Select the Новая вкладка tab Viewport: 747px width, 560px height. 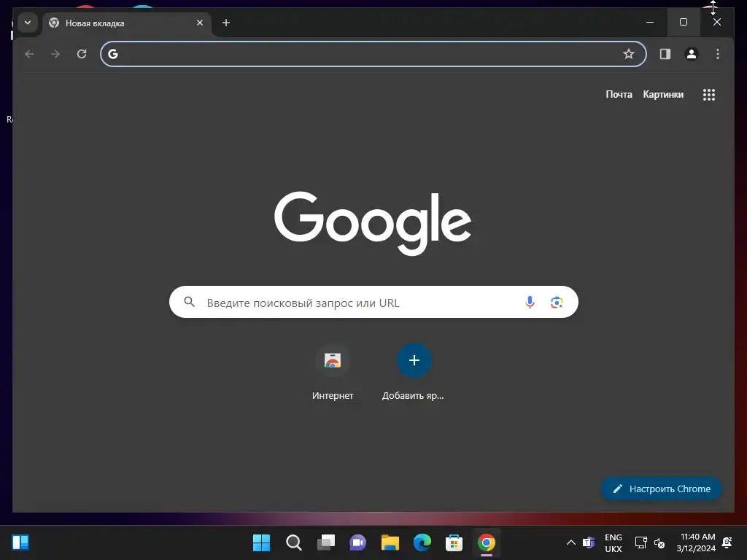click(x=127, y=23)
